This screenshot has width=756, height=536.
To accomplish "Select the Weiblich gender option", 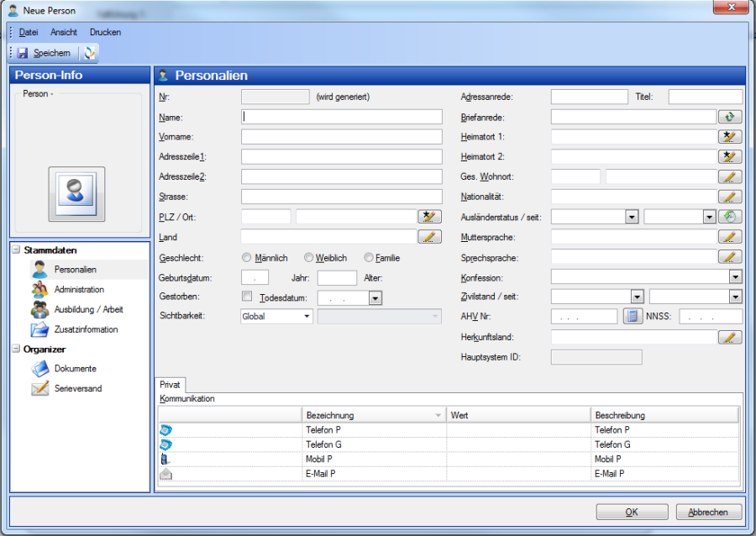I will (309, 258).
